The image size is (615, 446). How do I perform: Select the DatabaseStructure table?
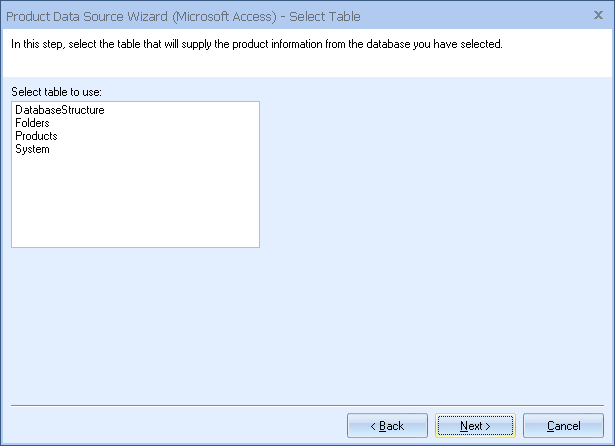click(60, 110)
